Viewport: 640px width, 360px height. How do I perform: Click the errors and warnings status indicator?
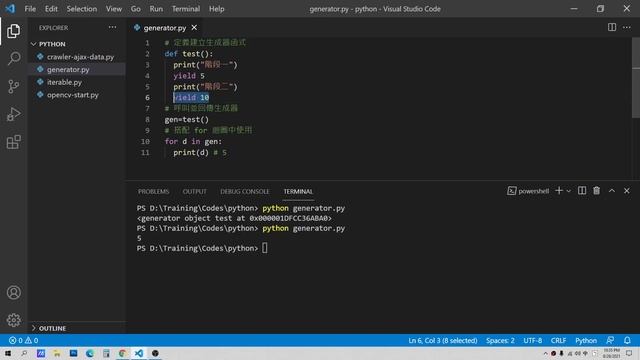click(x=23, y=340)
